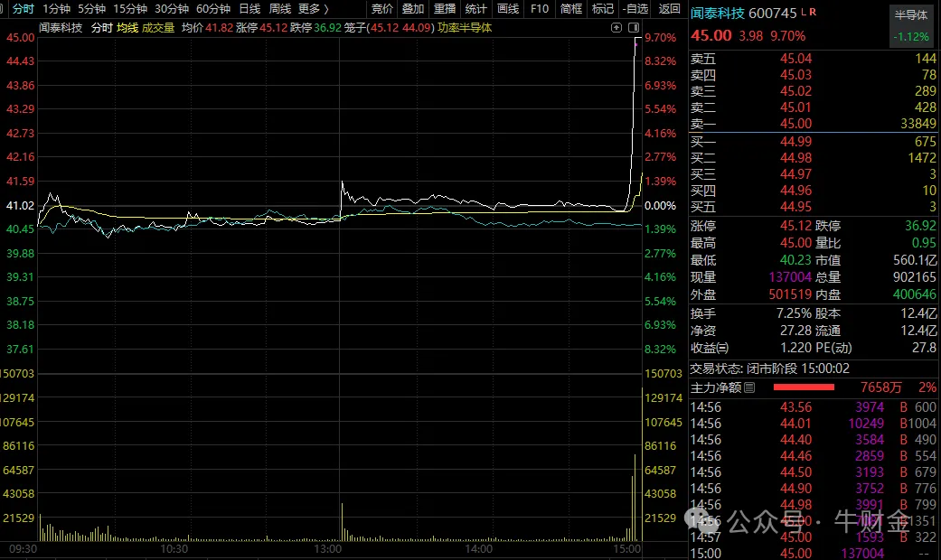Toggle the 均线 average line display
Image resolution: width=941 pixels, height=560 pixels.
click(127, 27)
